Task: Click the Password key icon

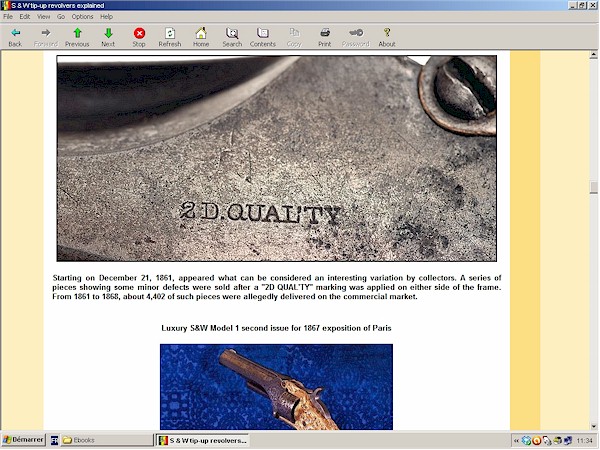Action: (356, 33)
